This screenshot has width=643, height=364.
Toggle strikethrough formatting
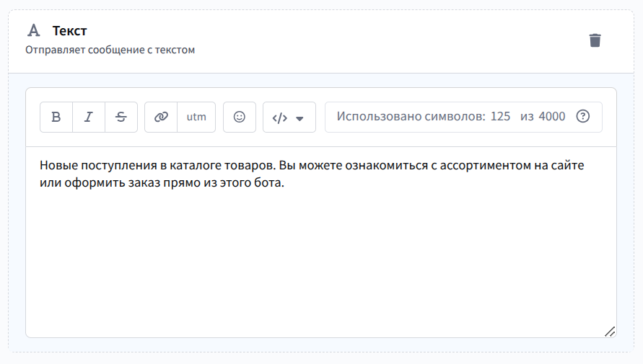coord(121,117)
